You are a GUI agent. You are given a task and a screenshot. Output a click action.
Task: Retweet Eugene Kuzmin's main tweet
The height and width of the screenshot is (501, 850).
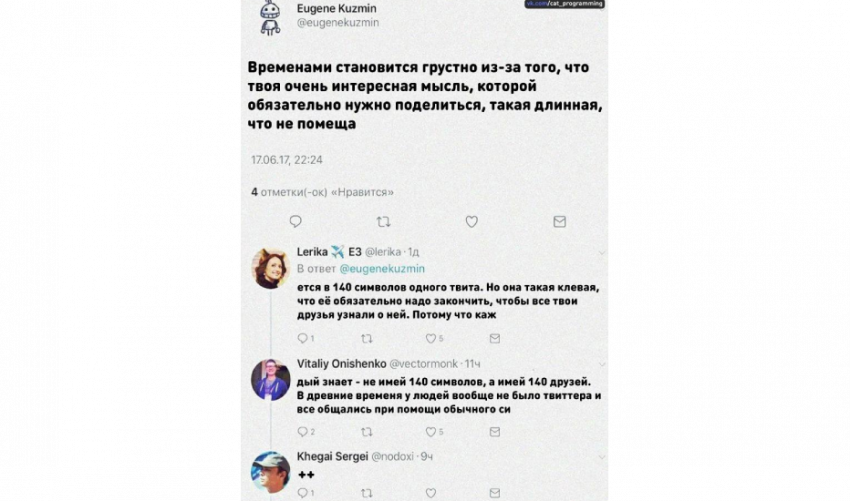click(383, 221)
